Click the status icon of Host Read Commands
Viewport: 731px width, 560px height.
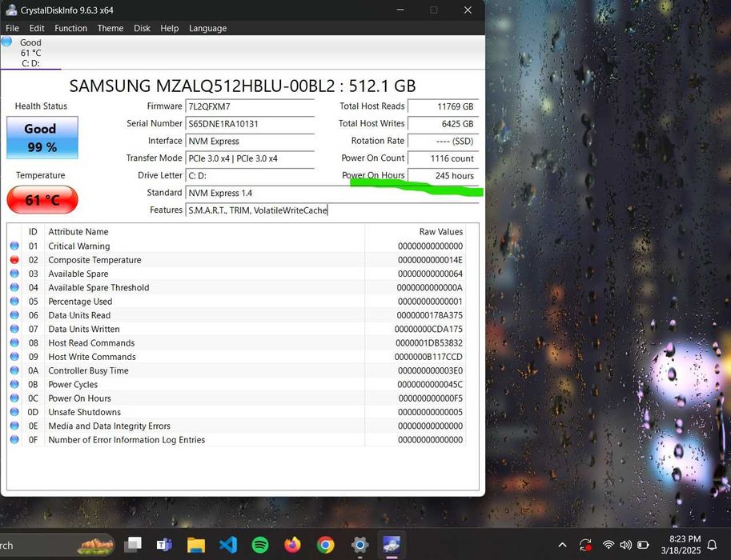click(14, 342)
